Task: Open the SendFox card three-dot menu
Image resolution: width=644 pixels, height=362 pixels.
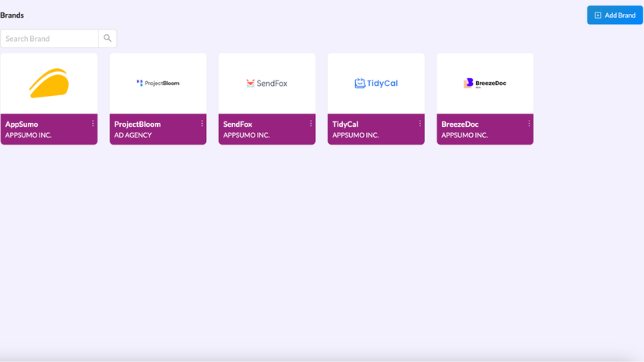Action: point(311,124)
